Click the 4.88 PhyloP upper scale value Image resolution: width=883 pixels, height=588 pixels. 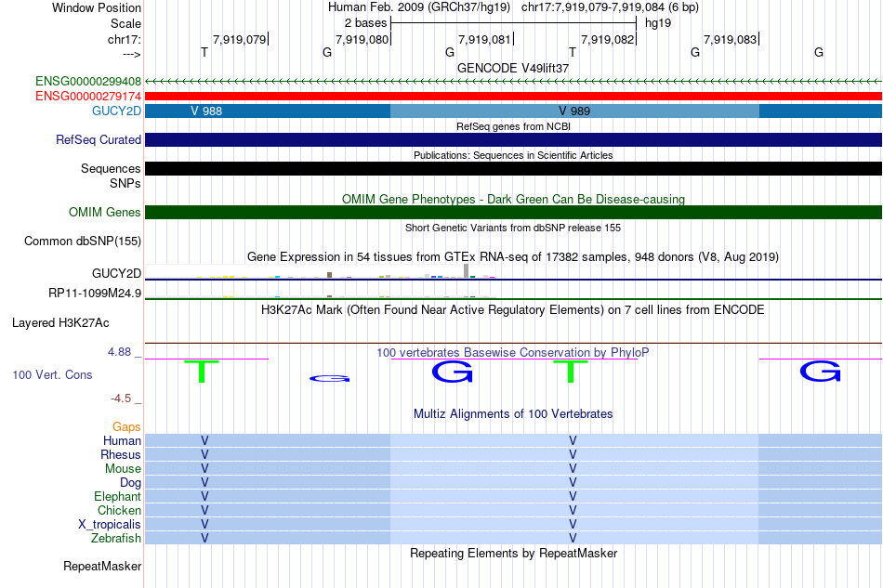[x=119, y=352]
